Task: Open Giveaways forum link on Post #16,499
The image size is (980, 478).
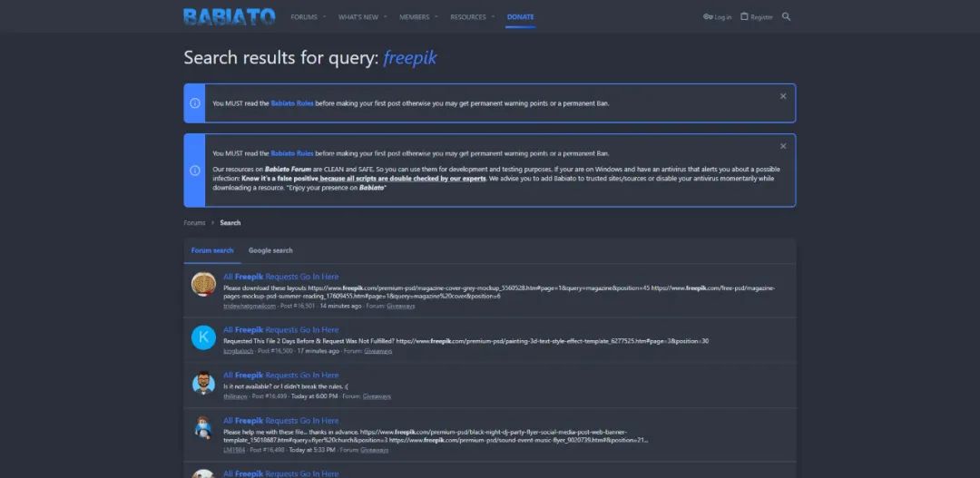Action: click(377, 396)
